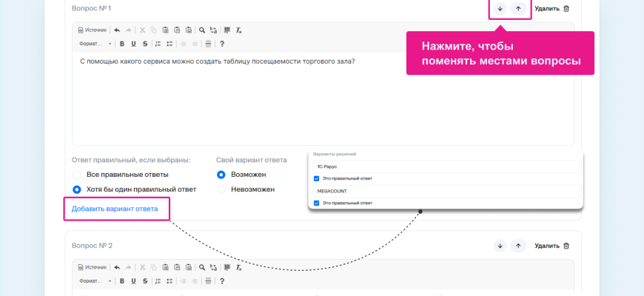Click 'Источник' source button in Question 1 editor
This screenshot has width=644, height=296.
[93, 30]
